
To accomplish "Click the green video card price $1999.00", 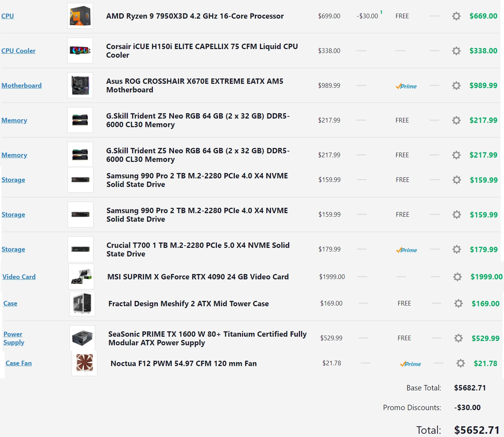I will point(486,277).
